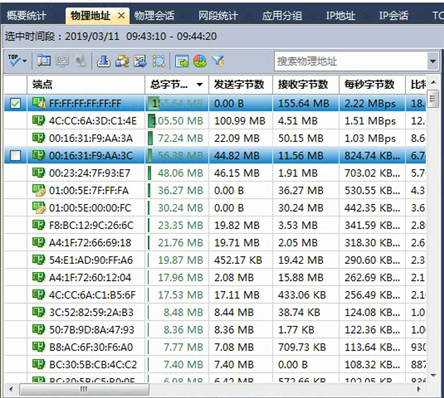Sort by the 接收字节数 column header
Image resolution: width=444 pixels, height=398 pixels.
point(306,85)
